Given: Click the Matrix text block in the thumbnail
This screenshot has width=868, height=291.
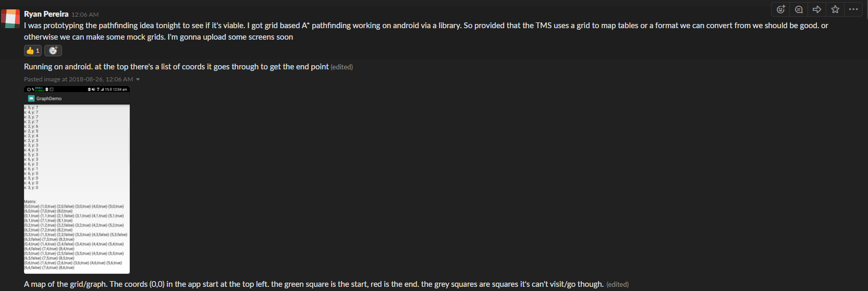Looking at the screenshot, I should (76, 235).
